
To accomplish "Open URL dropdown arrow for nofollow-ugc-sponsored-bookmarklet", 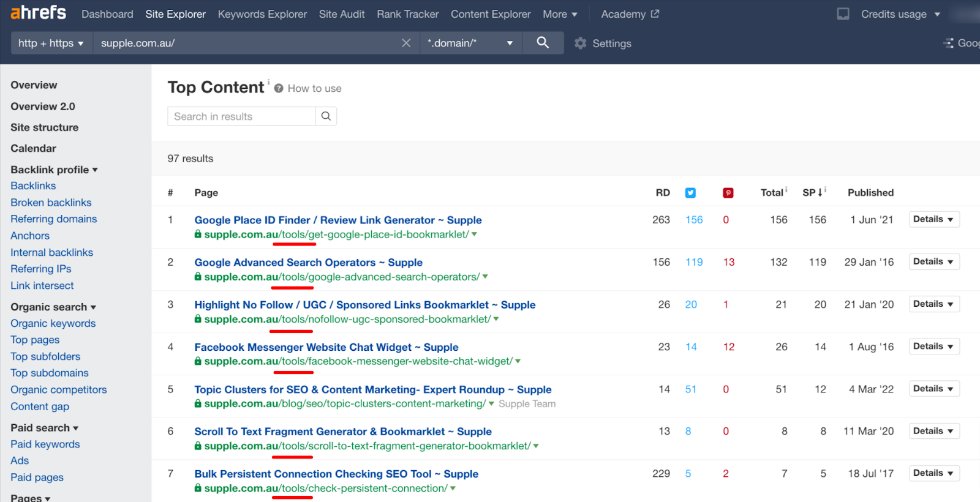I will coord(496,319).
